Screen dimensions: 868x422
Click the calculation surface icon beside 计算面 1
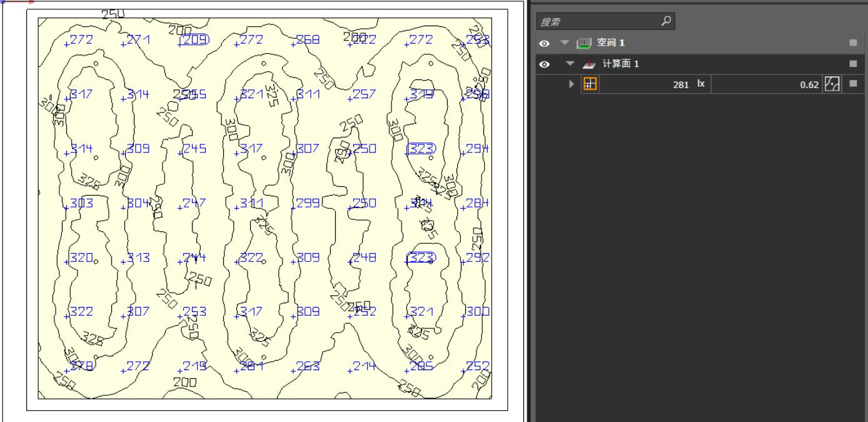tap(589, 64)
